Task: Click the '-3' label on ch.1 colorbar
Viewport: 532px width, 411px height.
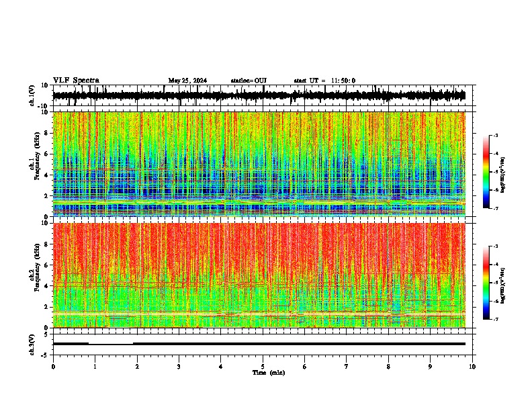Action: click(x=496, y=135)
